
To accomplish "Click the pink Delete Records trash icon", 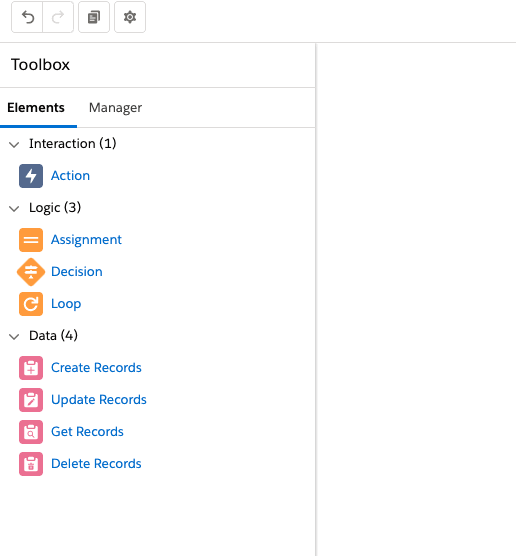I will (x=31, y=464).
